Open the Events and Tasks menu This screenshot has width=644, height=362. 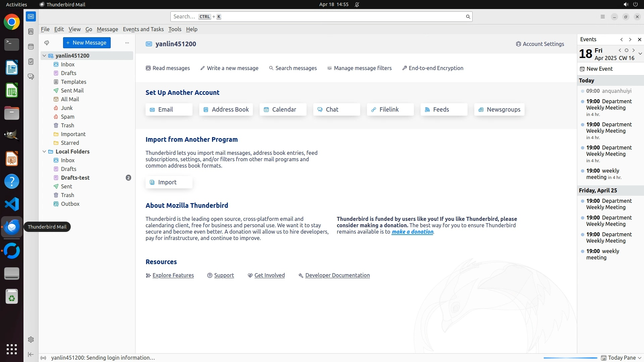click(x=143, y=29)
